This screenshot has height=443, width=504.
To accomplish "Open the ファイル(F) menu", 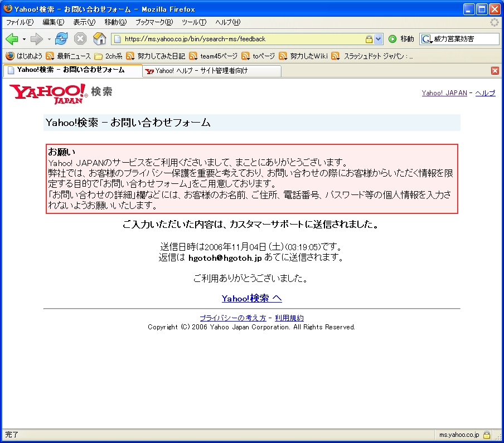I will 20,22.
